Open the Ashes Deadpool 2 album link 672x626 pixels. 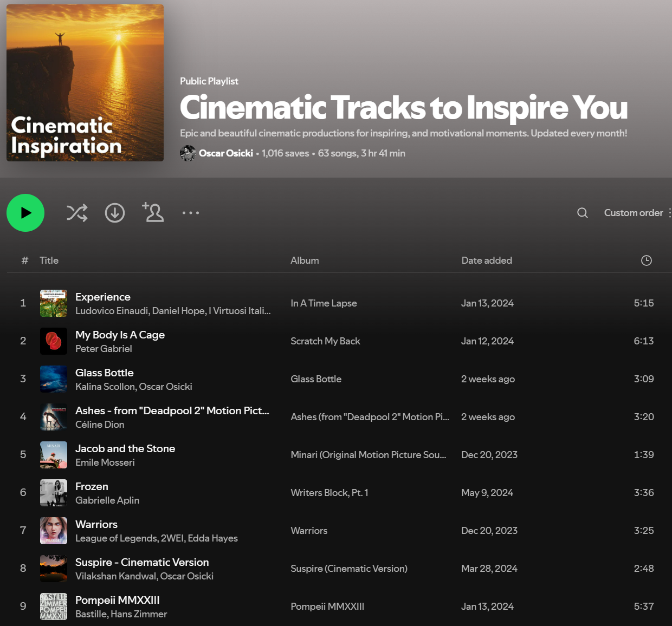(370, 417)
